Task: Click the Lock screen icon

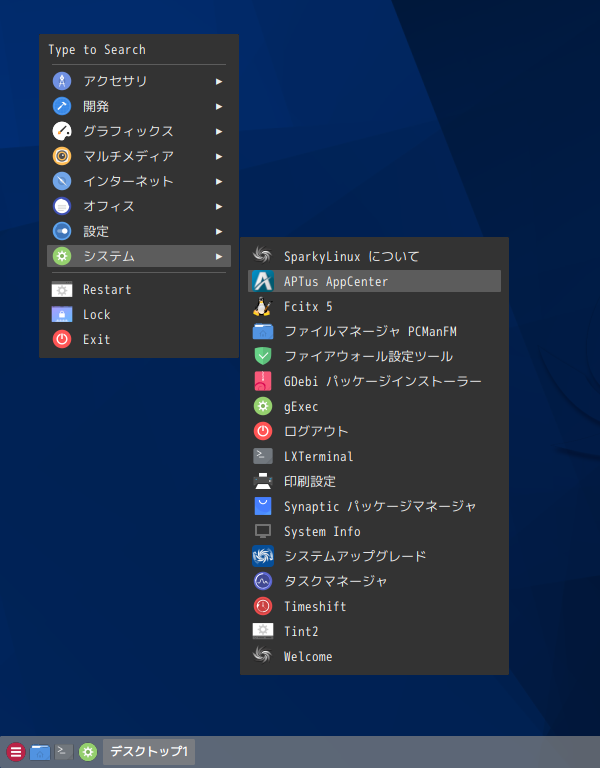Action: click(62, 314)
